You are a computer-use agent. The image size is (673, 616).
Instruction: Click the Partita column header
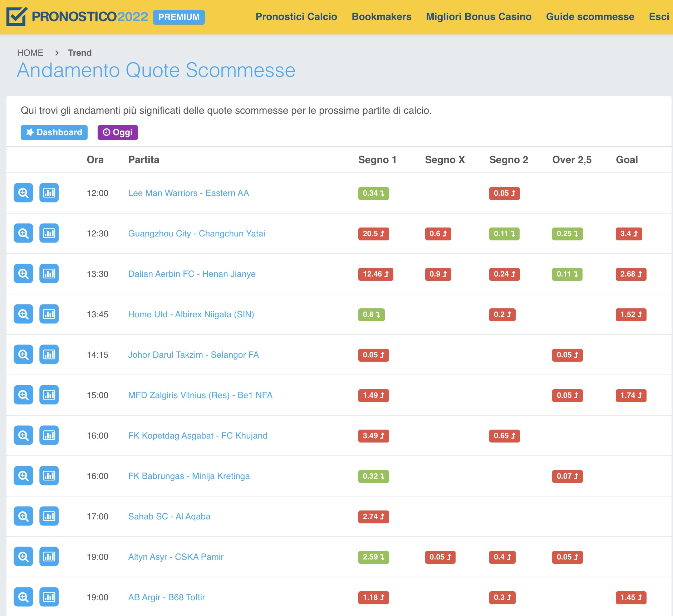[144, 160]
